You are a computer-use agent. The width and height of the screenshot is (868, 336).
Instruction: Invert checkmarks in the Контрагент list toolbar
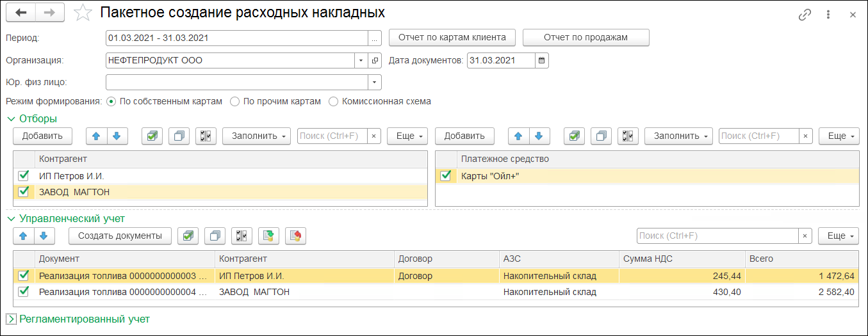click(x=206, y=136)
